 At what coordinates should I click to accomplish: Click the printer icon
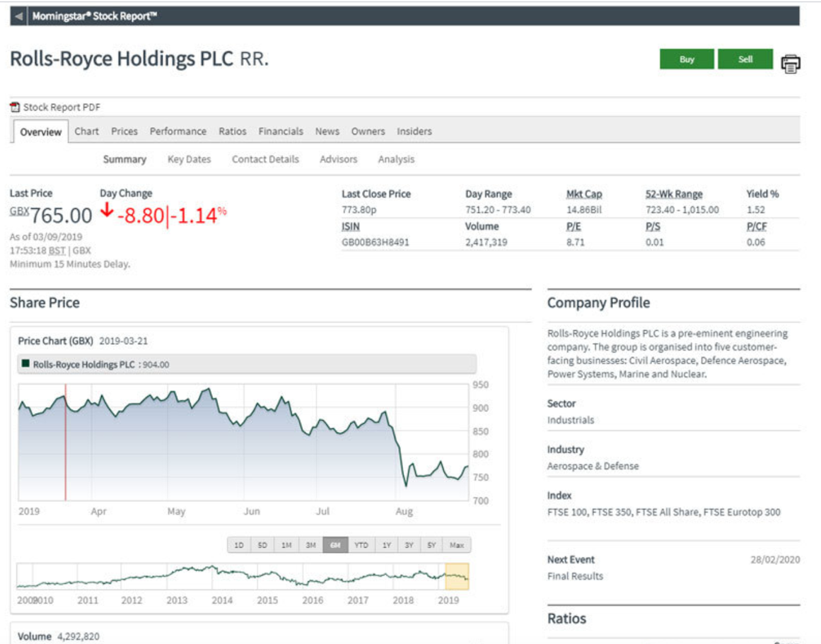coord(790,64)
